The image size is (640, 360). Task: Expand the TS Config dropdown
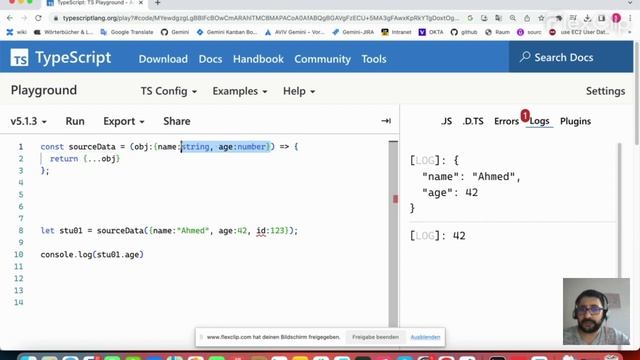click(x=169, y=91)
